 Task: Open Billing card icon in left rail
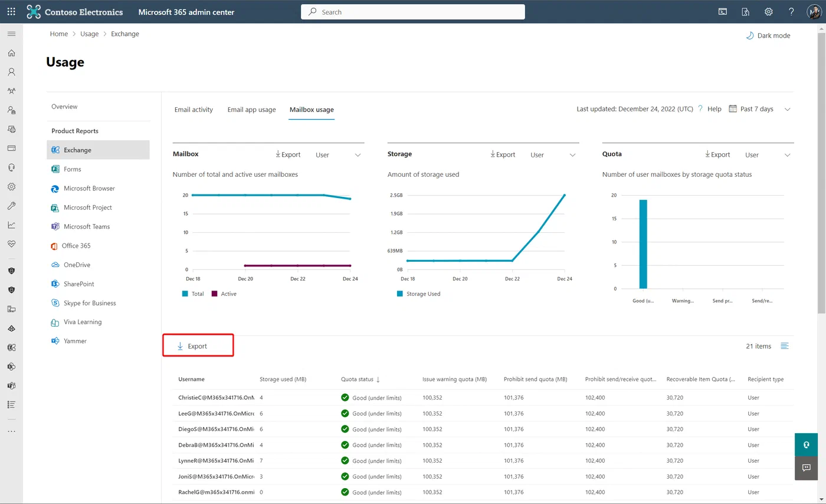click(x=11, y=148)
